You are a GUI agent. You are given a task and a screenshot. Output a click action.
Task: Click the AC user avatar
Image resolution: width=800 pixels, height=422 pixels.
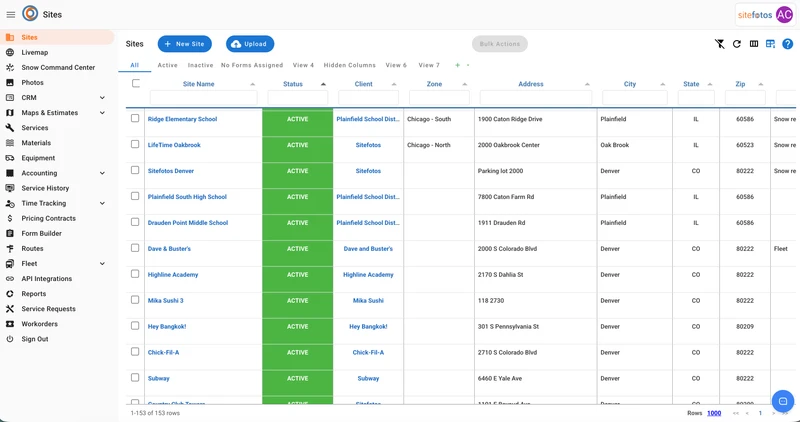point(784,15)
